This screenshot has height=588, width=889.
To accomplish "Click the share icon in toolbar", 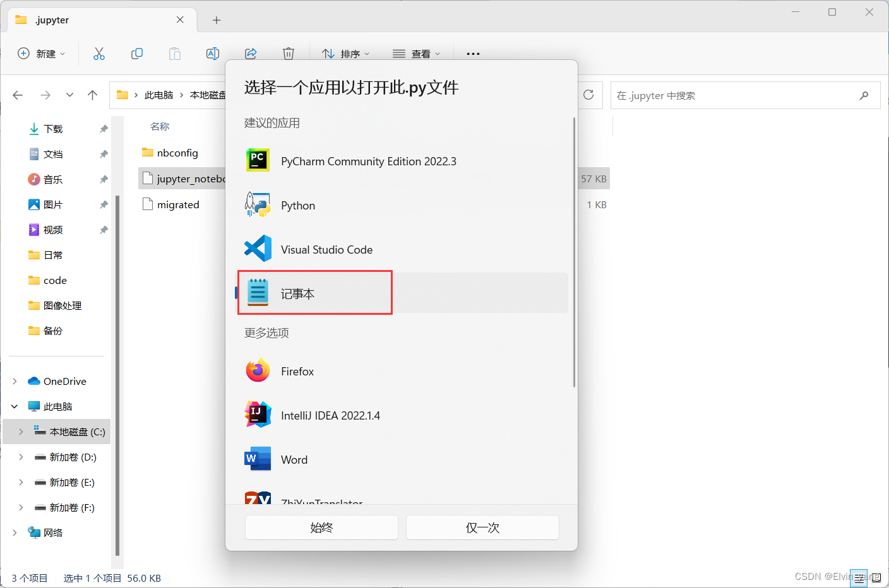I will pyautogui.click(x=251, y=54).
